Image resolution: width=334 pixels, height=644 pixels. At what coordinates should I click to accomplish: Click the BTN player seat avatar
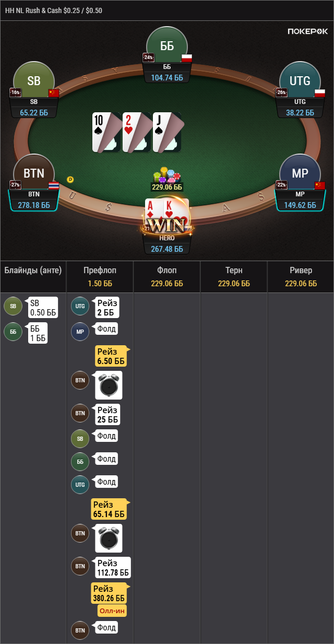[x=34, y=174]
